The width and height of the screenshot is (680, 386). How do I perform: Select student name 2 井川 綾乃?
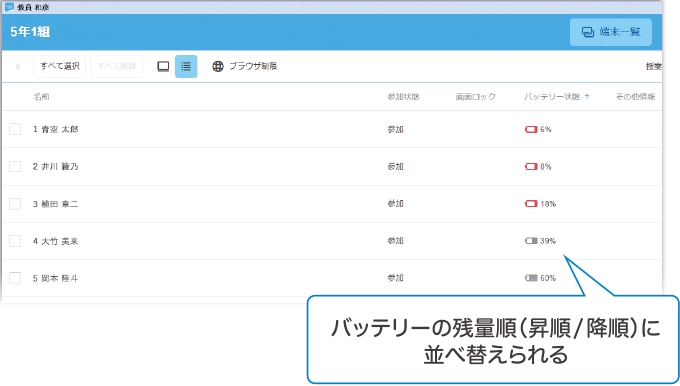[x=56, y=167]
